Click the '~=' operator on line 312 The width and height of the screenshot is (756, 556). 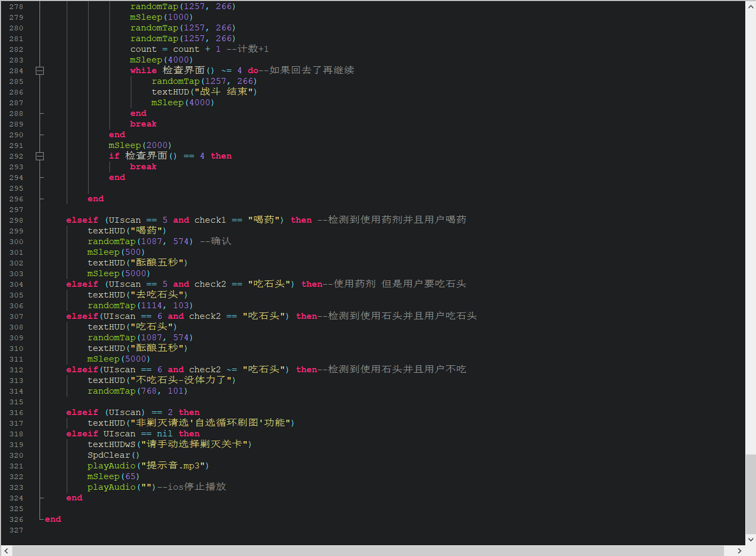[x=232, y=370]
